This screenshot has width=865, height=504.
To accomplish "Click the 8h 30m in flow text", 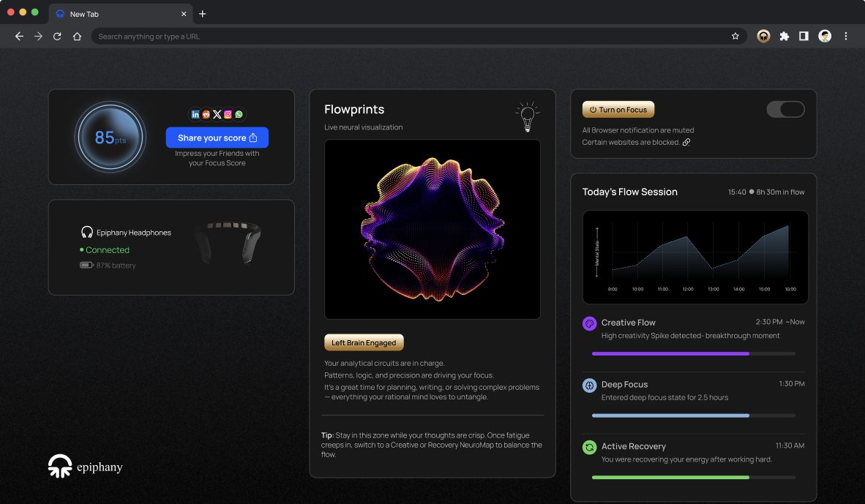I will coord(780,192).
